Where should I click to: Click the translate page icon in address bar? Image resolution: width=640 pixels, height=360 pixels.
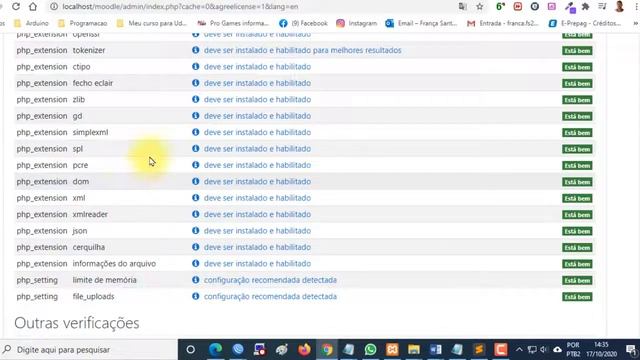tap(462, 7)
